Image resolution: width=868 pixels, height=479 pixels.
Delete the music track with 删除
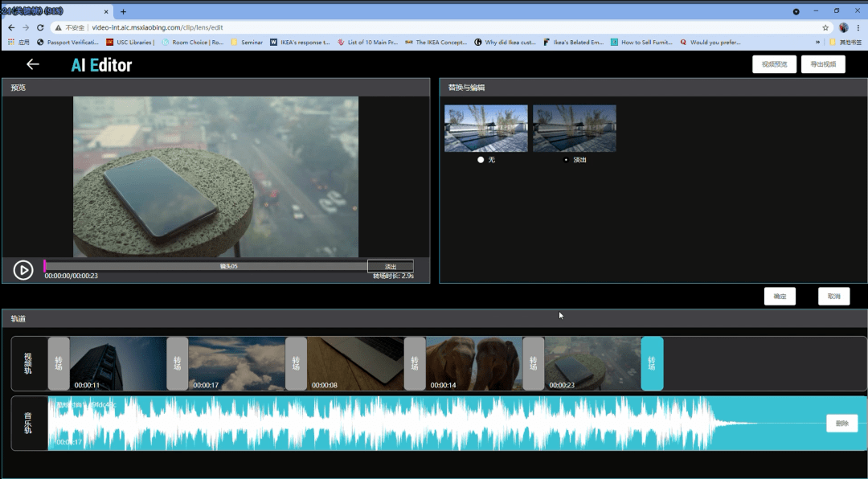(x=842, y=423)
